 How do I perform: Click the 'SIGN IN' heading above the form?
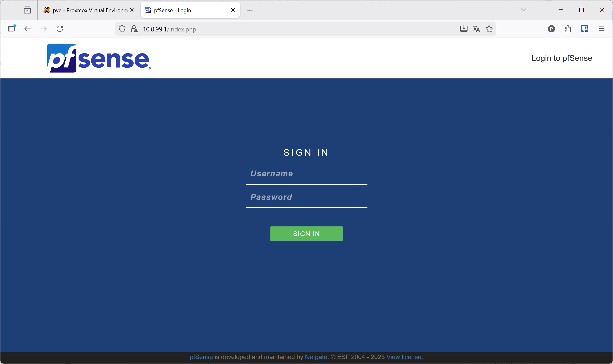pos(306,153)
